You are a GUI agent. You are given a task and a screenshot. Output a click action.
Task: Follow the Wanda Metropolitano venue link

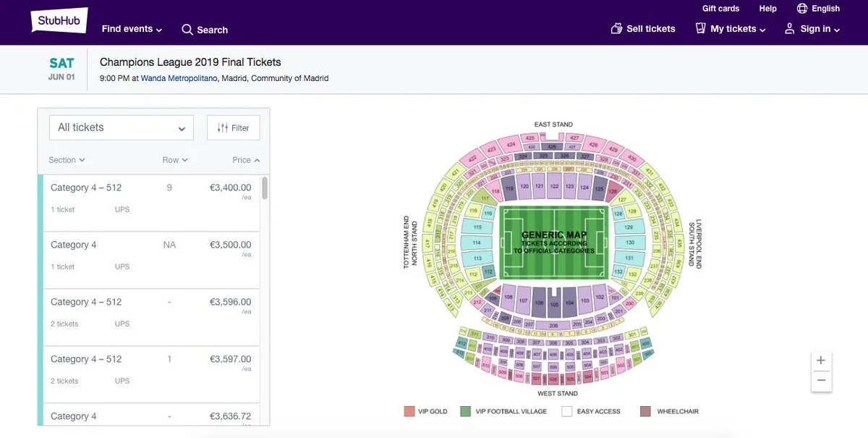click(x=179, y=78)
